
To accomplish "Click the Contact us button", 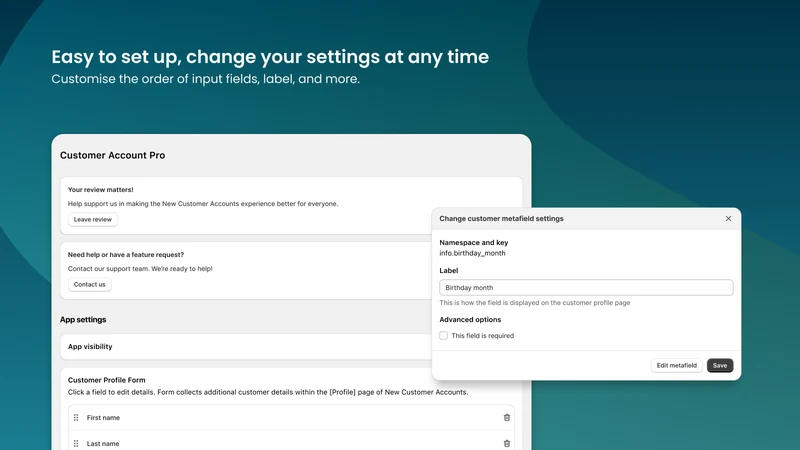I will click(89, 284).
